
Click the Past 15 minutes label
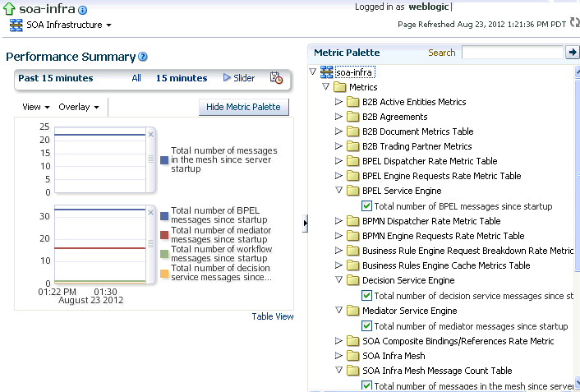pyautogui.click(x=56, y=78)
